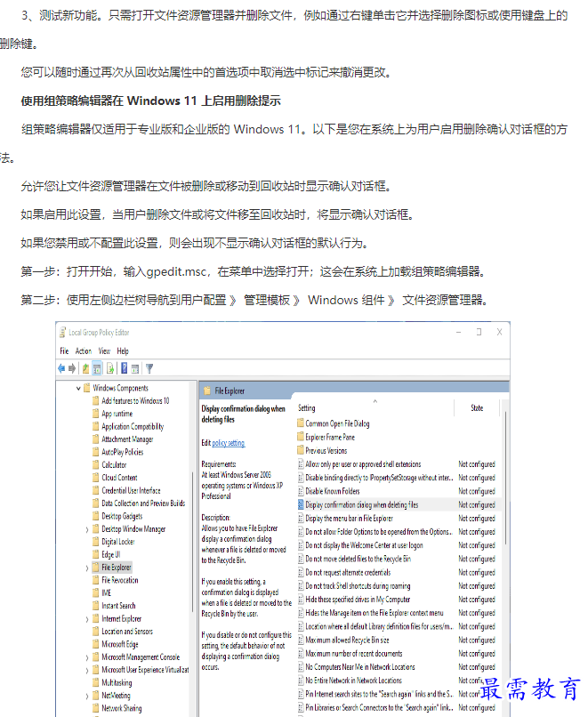
Task: Collapse the Windows Components tree node
Action: 78,388
